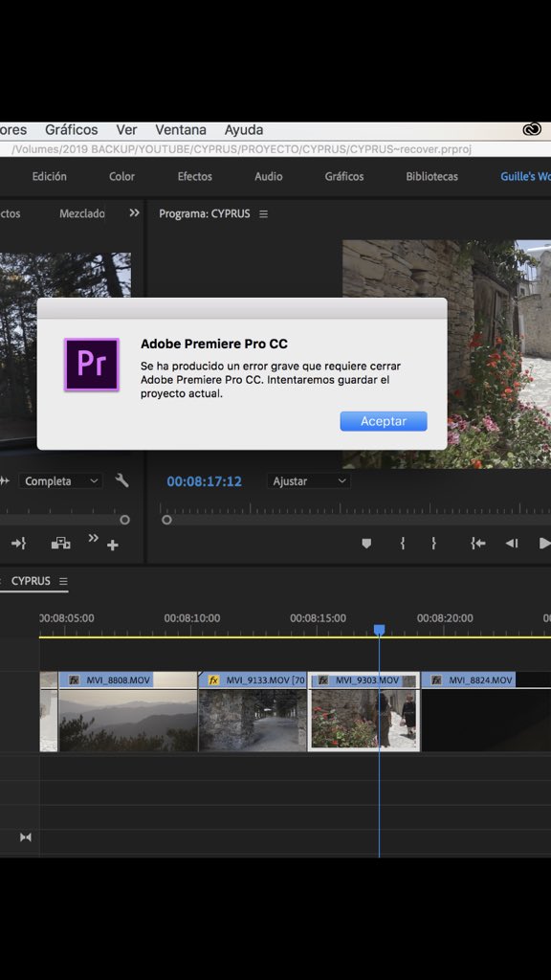551x980 pixels.
Task: Expand source monitor extra transport buttons
Action: (93, 538)
